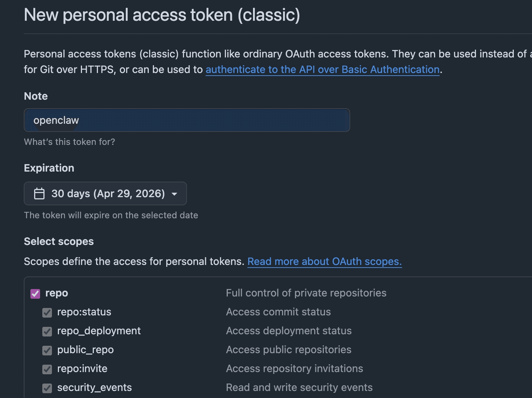Click the "repo_deployment" scope label text
This screenshot has height=398, width=532.
[x=99, y=331]
